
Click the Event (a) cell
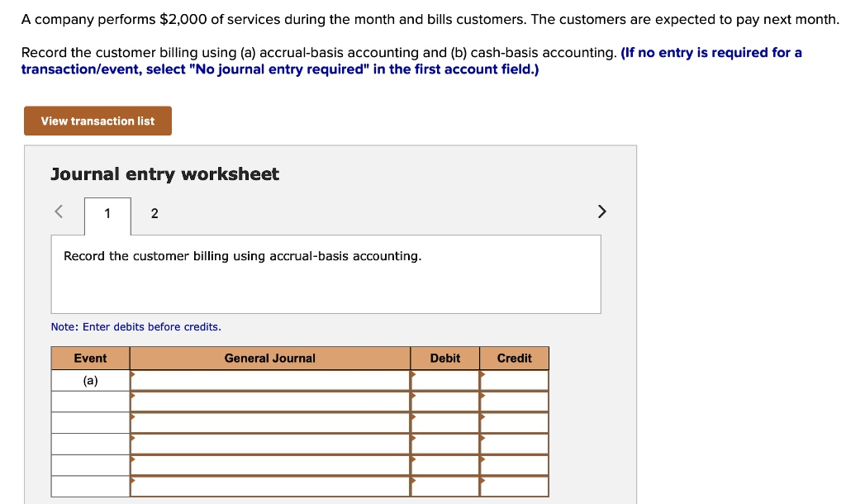point(90,380)
